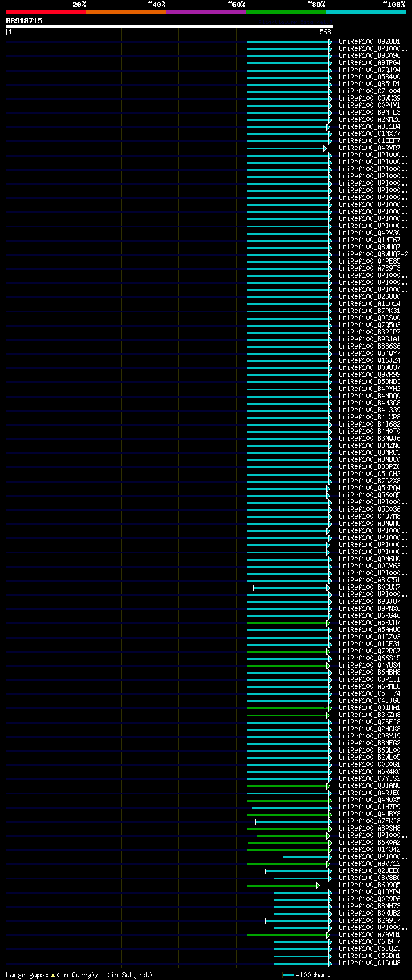Select hit label UniRef100_B3NWJ6
Screen dimensions: 412x980
pos(371,439)
